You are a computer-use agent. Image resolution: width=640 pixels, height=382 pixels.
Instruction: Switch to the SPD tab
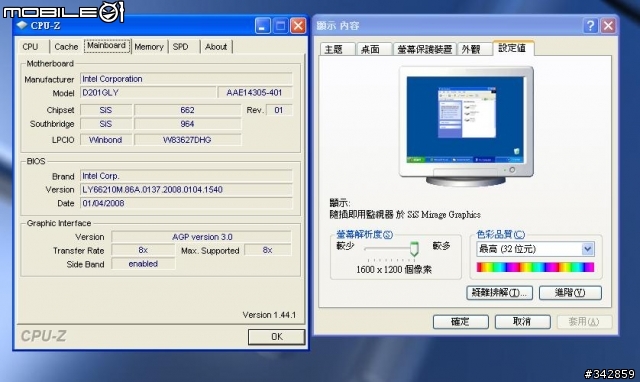pos(180,47)
